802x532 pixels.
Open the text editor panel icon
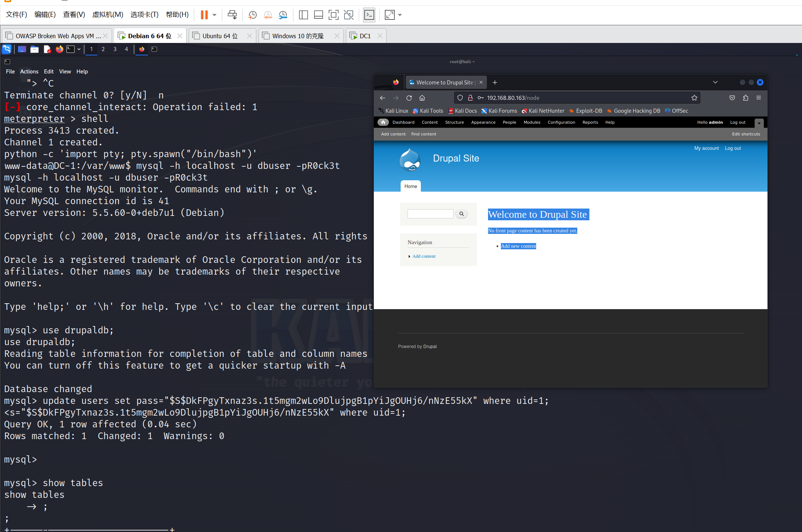pos(47,49)
